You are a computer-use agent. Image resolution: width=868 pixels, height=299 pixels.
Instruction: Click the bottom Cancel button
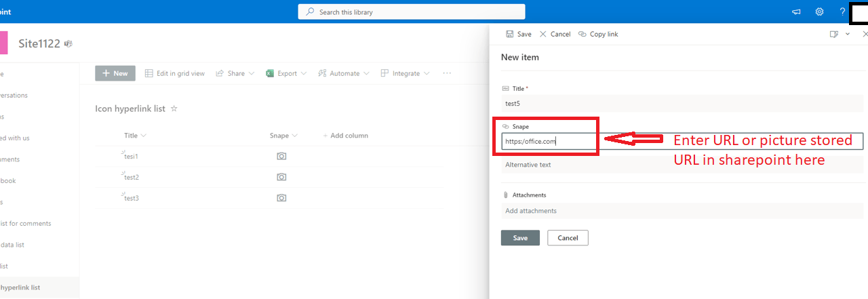pos(568,238)
